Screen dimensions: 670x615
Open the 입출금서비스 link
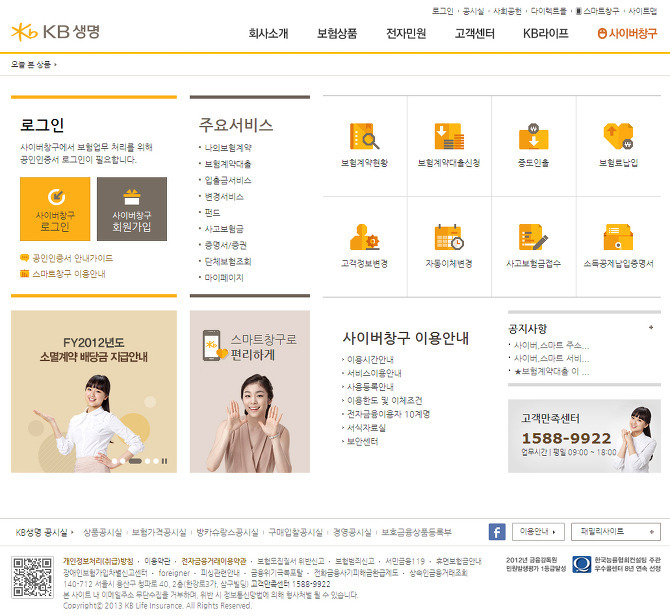pyautogui.click(x=228, y=180)
